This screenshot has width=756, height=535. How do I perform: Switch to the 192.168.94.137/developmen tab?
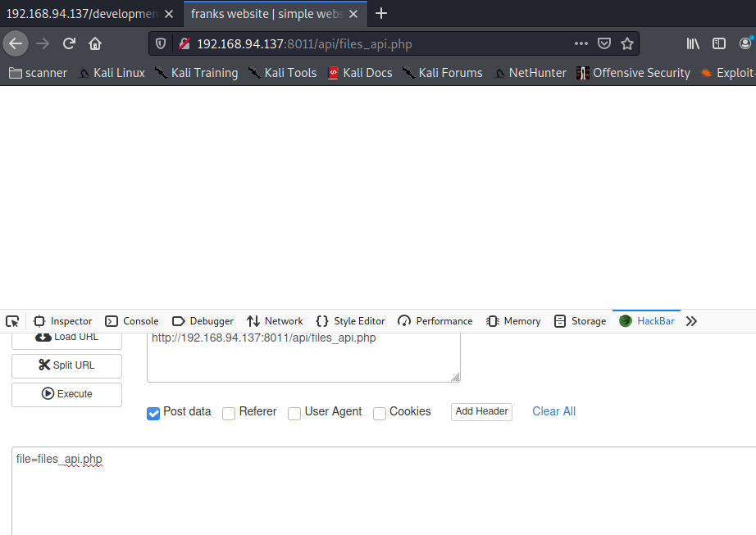click(x=82, y=14)
